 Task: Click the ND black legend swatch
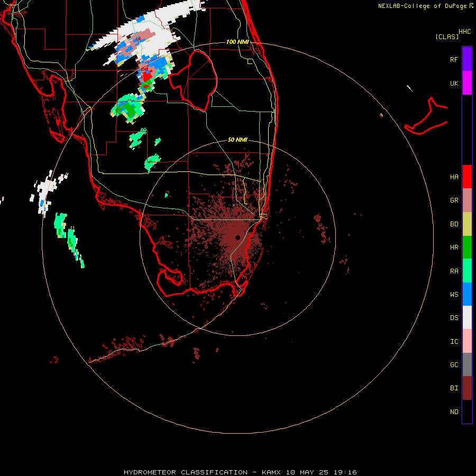[x=467, y=411]
